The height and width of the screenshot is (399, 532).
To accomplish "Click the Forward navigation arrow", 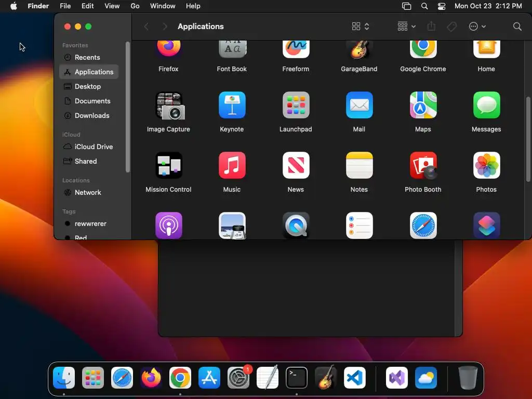I will point(165,26).
